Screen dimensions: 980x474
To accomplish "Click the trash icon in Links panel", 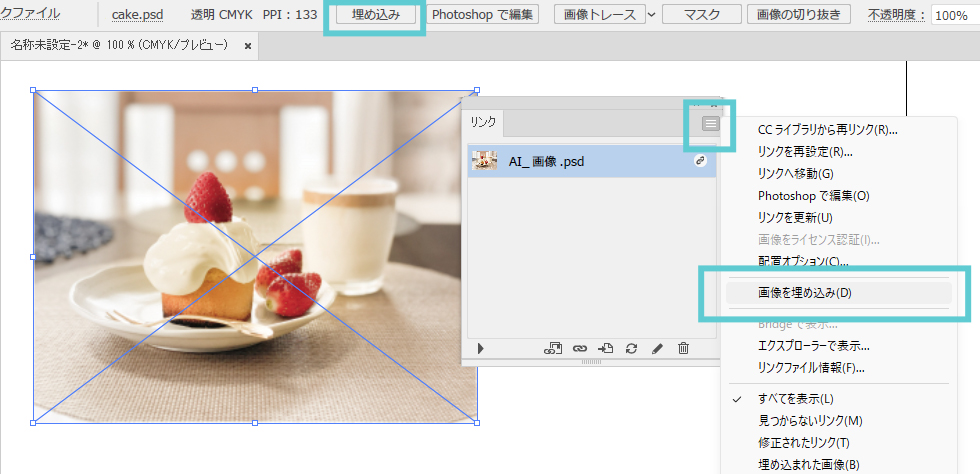I will coord(684,348).
